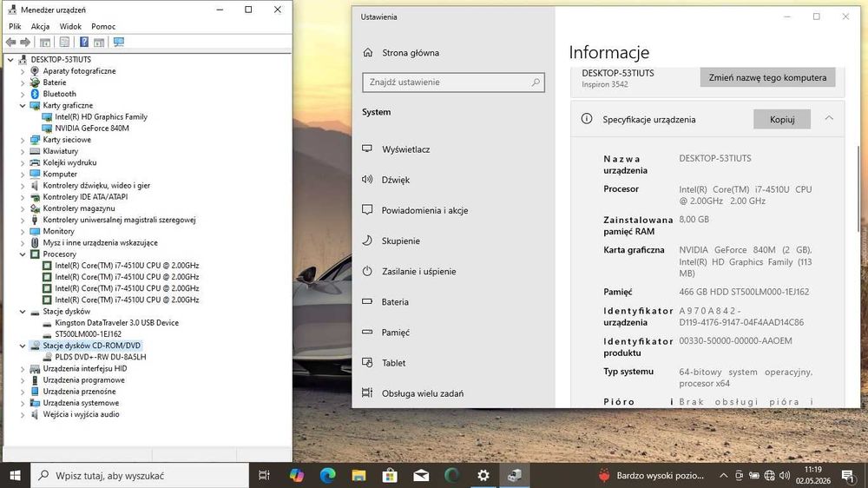Click the Back arrow in Device Manager toolbar
Viewport: 868px width, 488px height.
tap(10, 42)
